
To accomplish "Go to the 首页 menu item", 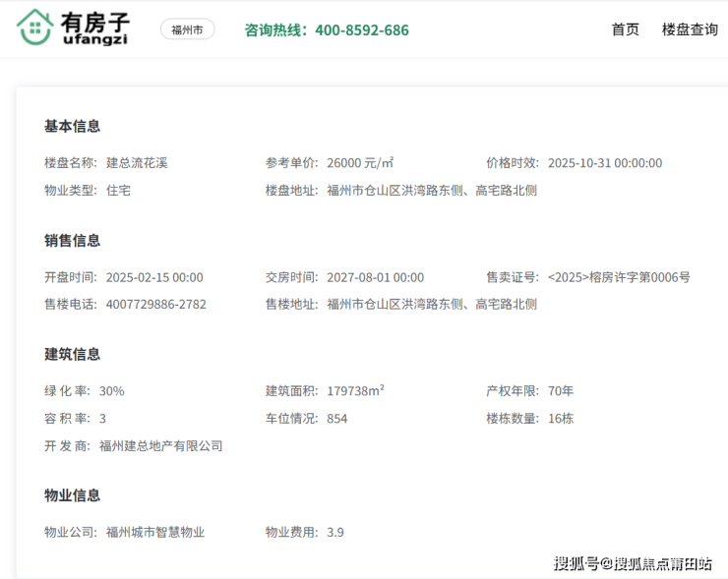I will click(625, 29).
